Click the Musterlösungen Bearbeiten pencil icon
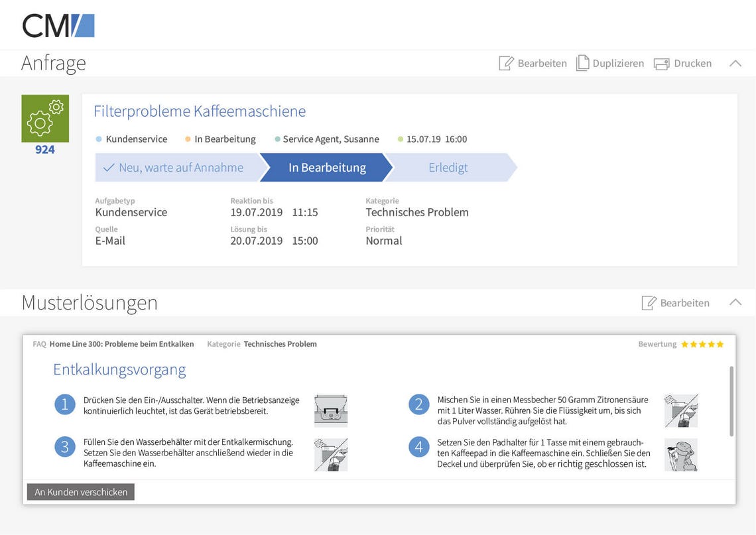The image size is (756, 535). (649, 303)
